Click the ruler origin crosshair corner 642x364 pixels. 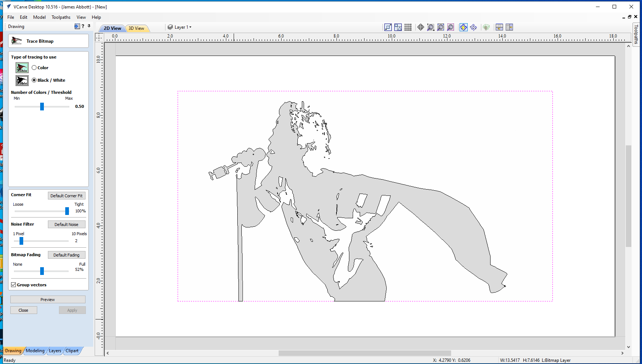[x=99, y=37]
